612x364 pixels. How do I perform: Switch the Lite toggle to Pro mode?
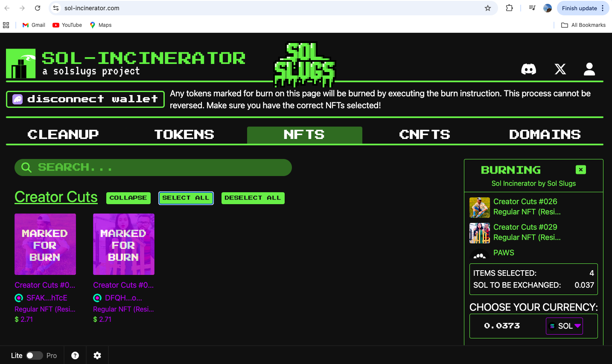pyautogui.click(x=35, y=355)
